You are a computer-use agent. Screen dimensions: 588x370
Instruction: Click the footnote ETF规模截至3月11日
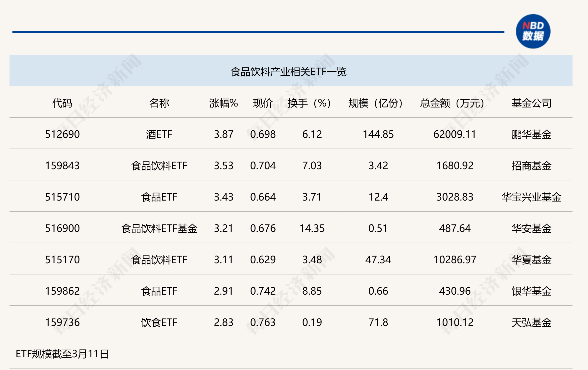(62, 354)
